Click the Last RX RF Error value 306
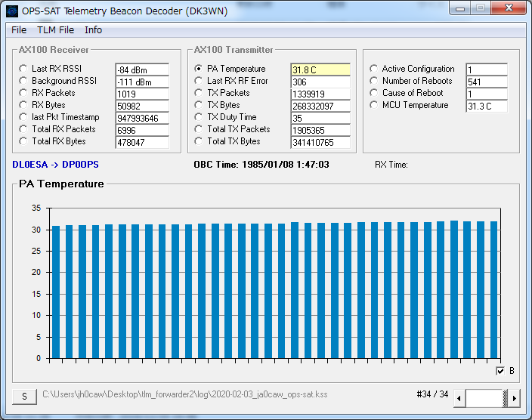Image resolution: width=532 pixels, height=420 pixels. tap(320, 82)
